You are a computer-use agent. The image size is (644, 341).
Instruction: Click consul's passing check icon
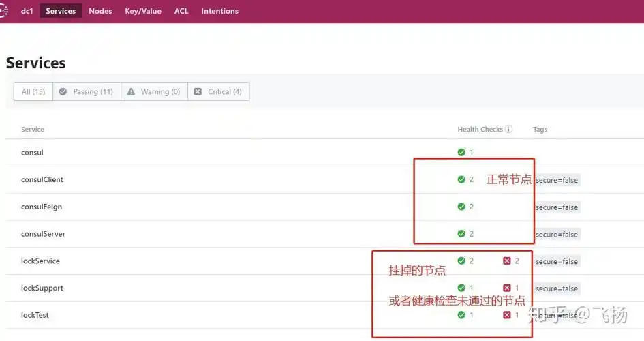[x=461, y=152]
